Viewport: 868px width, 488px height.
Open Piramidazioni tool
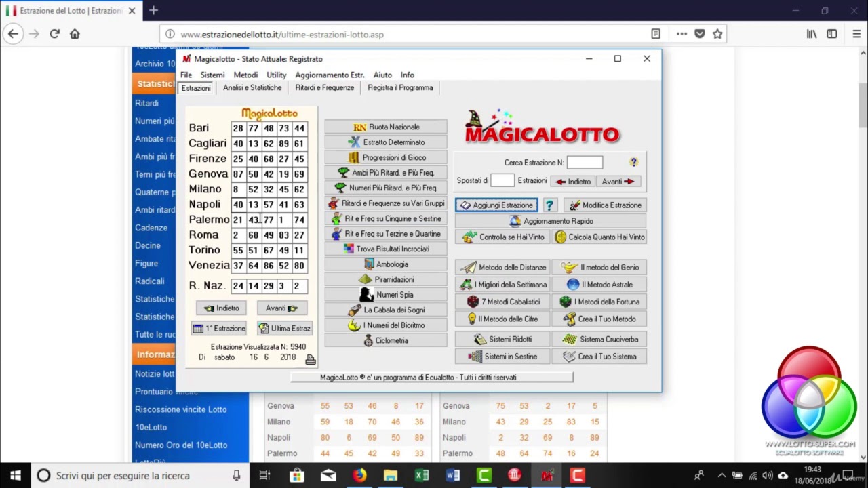click(386, 279)
